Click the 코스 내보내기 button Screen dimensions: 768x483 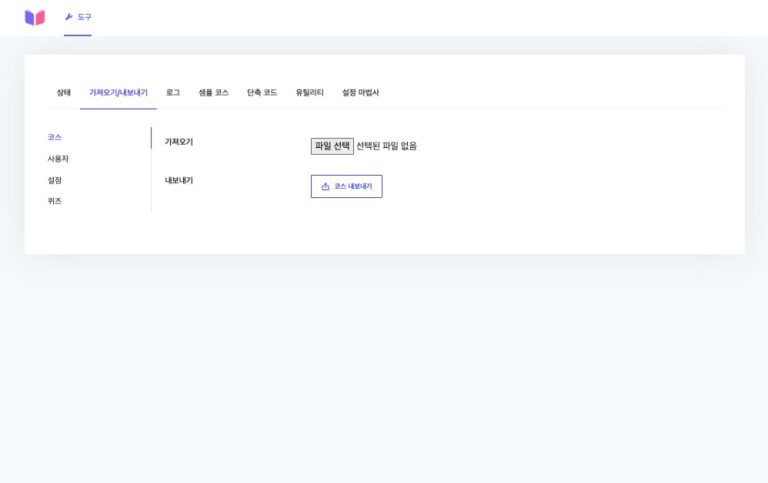pyautogui.click(x=346, y=186)
